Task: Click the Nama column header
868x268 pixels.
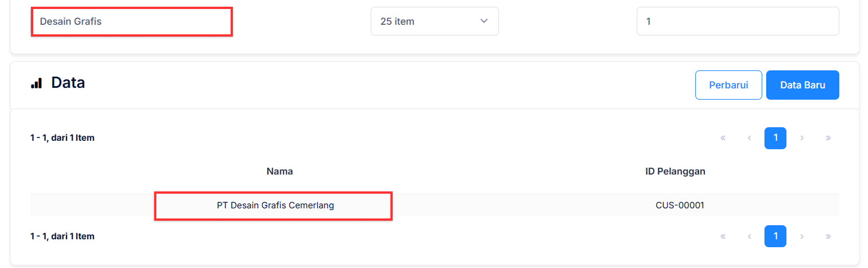Action: (x=280, y=171)
